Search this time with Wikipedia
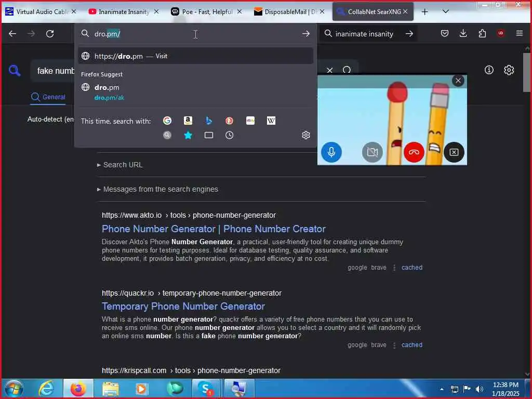532x399 pixels. point(271,121)
